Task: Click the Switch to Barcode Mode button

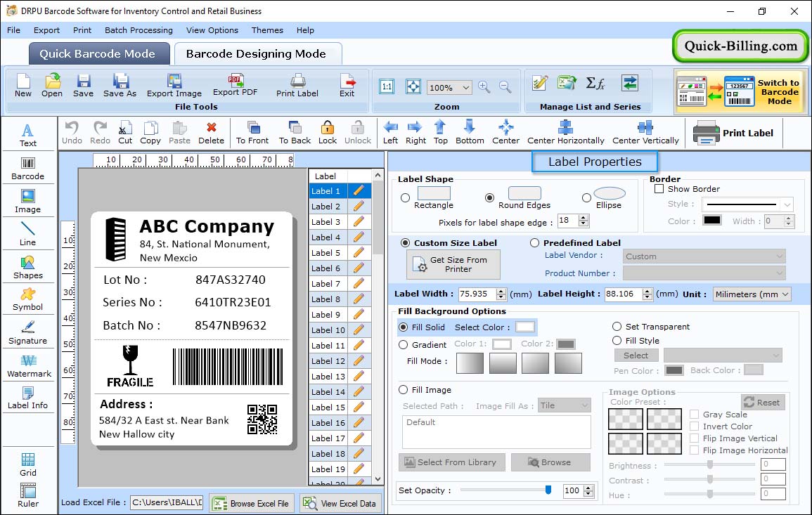Action: (x=740, y=92)
